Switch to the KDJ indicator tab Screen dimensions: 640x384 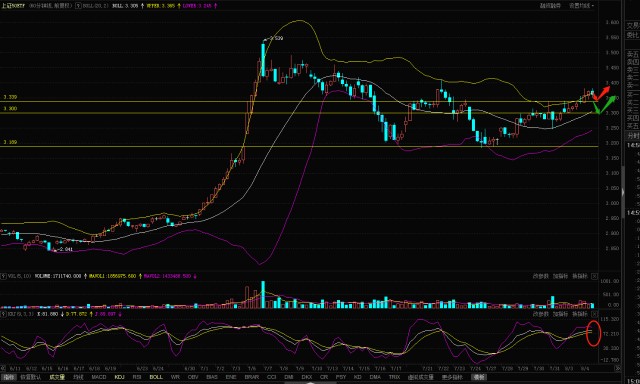tap(119, 377)
